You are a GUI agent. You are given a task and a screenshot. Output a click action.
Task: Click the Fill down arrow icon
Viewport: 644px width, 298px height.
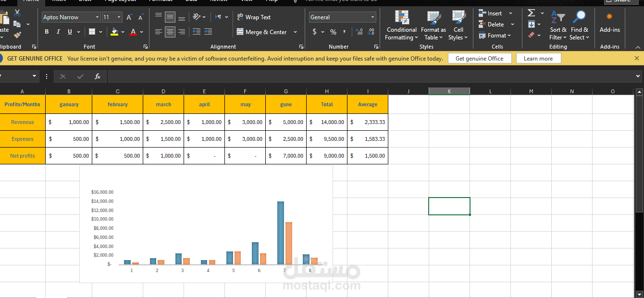tap(531, 24)
